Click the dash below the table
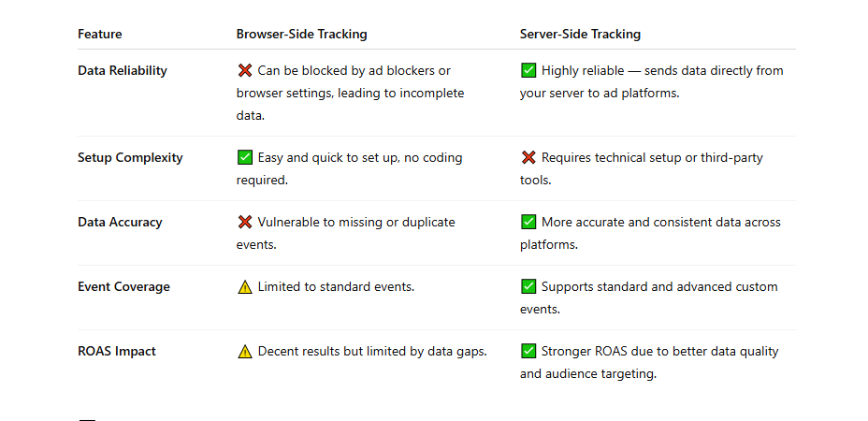Viewport: 868px width, 421px height. tap(87, 420)
